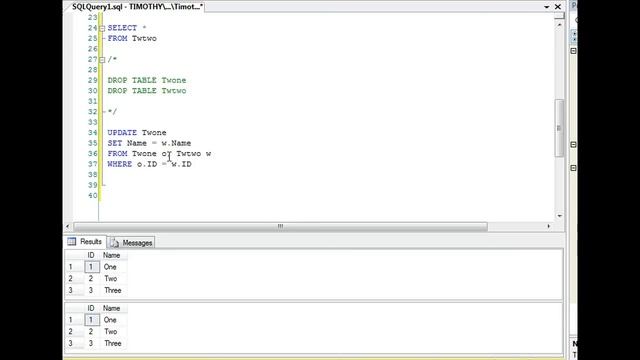Select 'Three' cell in first result grid
The width and height of the screenshot is (640, 360).
click(x=113, y=291)
